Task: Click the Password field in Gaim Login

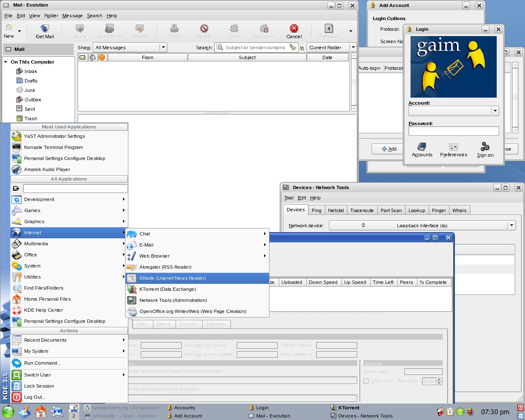Action: 454,131
